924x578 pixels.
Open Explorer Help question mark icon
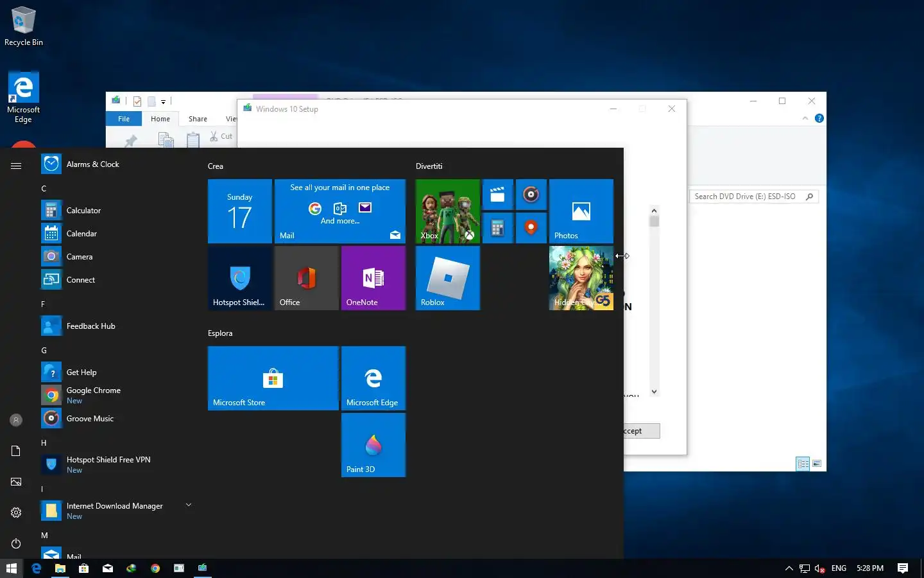[x=819, y=118]
